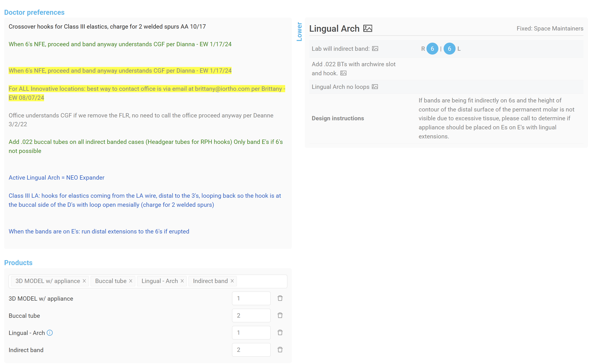Remove 'Buccal tube' tag from products
598x364 pixels.
pos(131,281)
